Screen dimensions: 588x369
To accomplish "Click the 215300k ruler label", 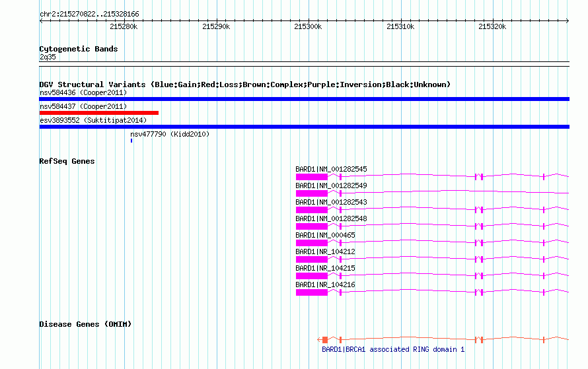I will click(x=308, y=26).
